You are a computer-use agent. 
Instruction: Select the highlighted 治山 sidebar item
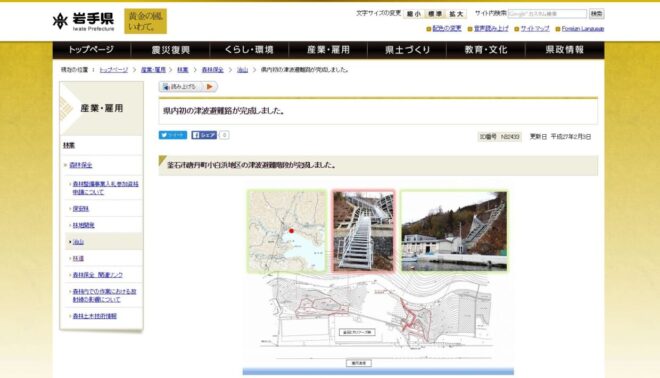[78, 242]
